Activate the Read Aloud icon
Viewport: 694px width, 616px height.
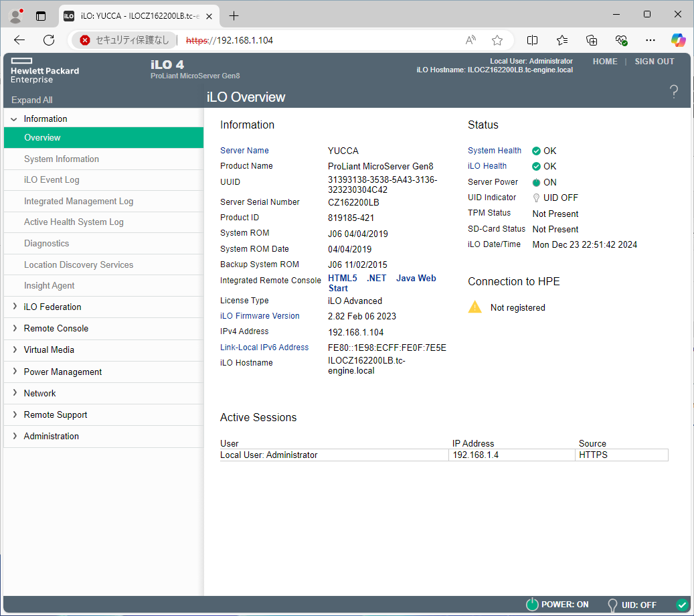pyautogui.click(x=470, y=40)
